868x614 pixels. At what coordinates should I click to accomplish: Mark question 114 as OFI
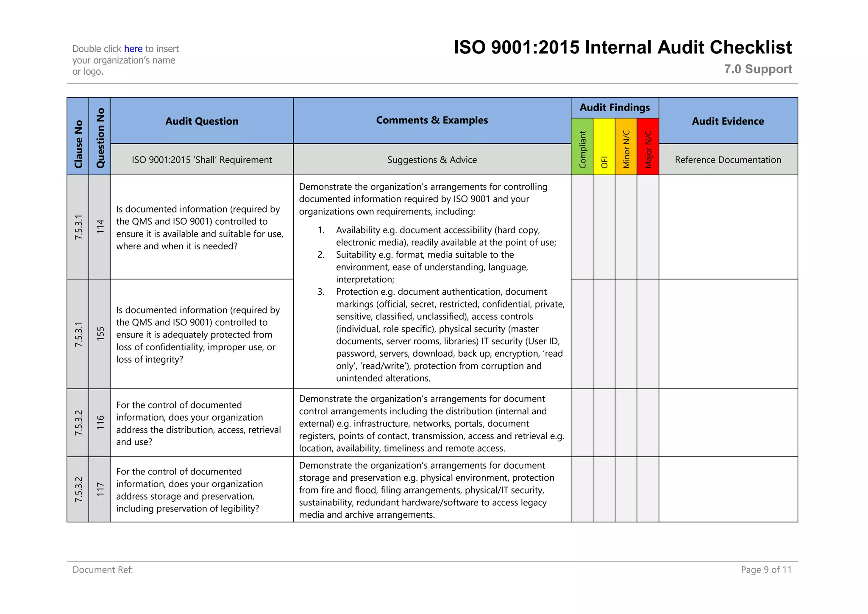[604, 227]
